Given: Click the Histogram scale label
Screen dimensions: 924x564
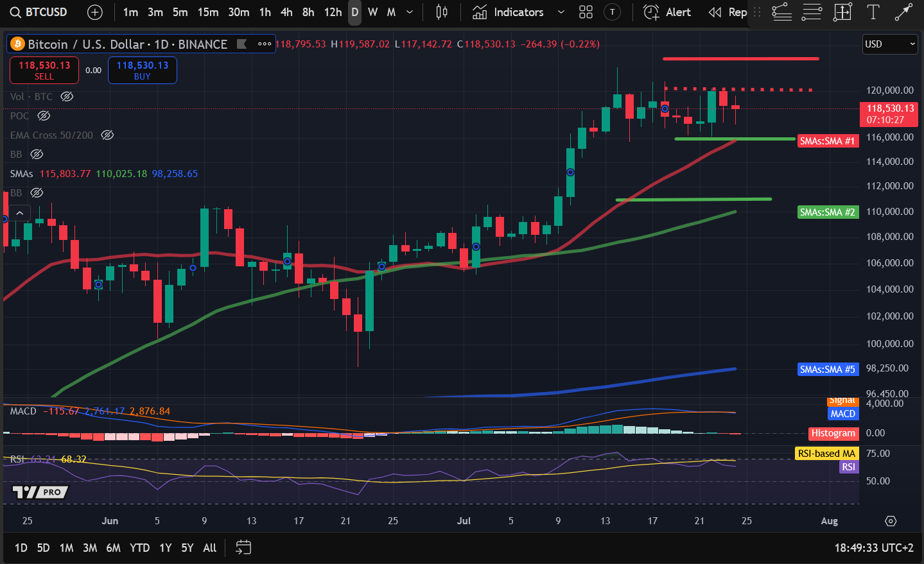Looking at the screenshot, I should 833,433.
